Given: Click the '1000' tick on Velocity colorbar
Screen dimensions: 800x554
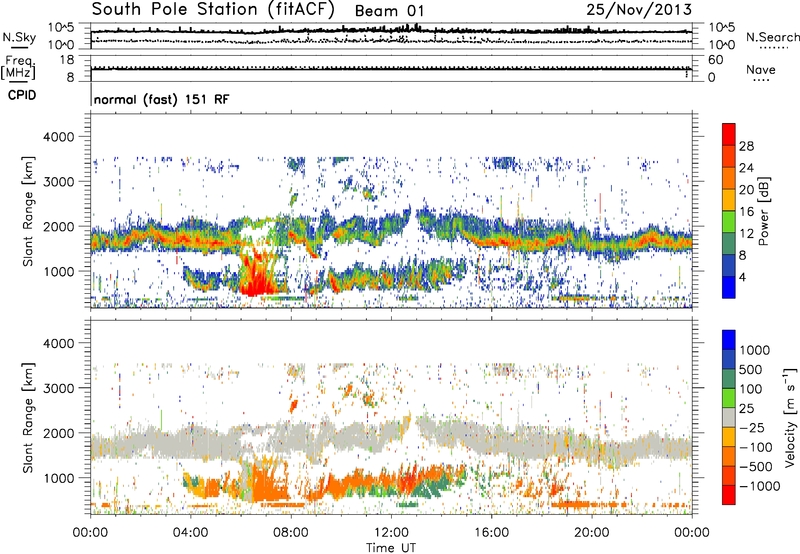Looking at the screenshot, I should pyautogui.click(x=754, y=350).
